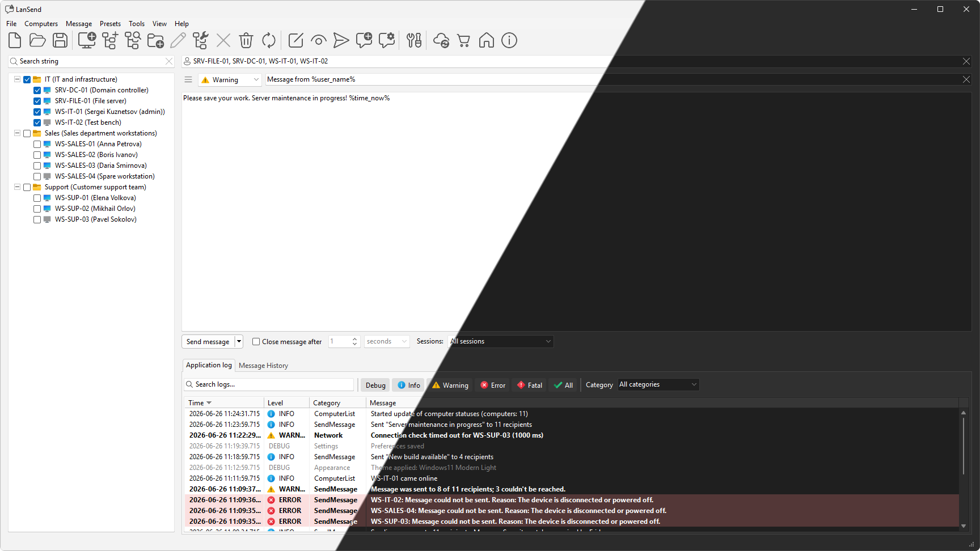The height and width of the screenshot is (551, 980).
Task: Create a new file with the blank page icon
Action: [15, 40]
